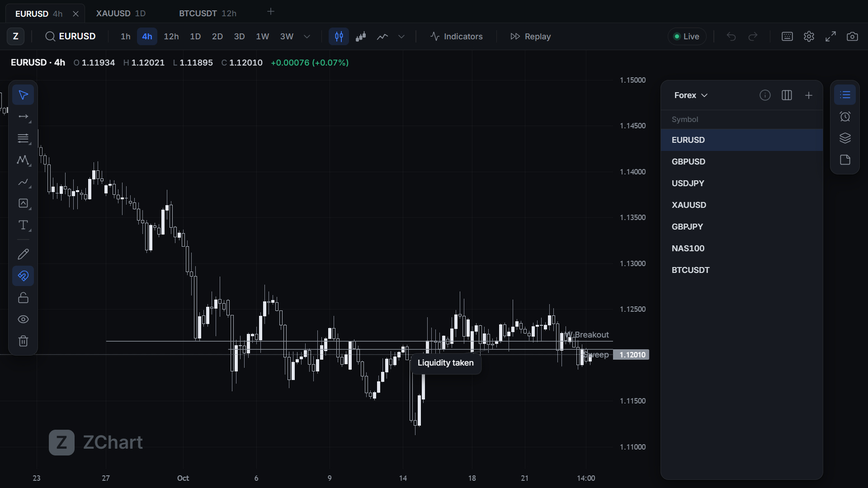This screenshot has width=868, height=488.
Task: Open the shapes drawing tool
Action: [23, 203]
